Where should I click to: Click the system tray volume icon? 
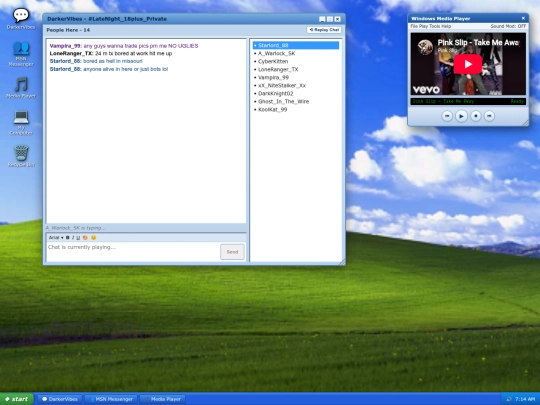point(509,399)
